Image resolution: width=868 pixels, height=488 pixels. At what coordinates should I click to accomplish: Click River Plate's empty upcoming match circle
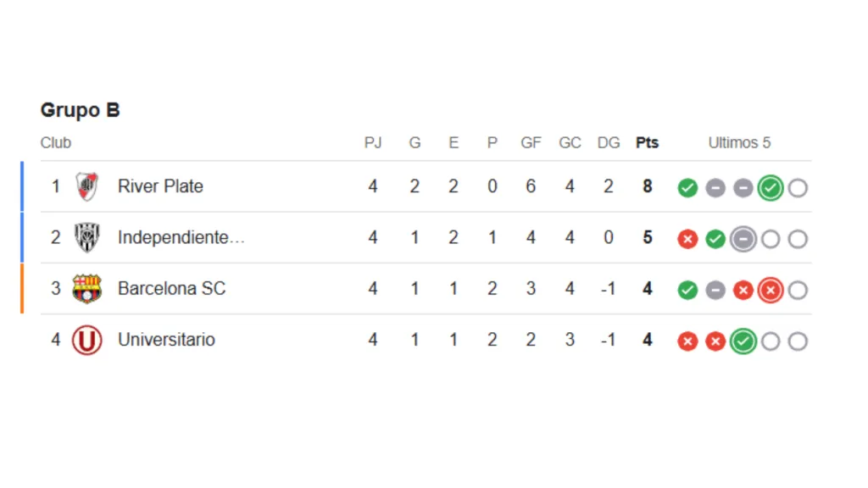(x=798, y=188)
